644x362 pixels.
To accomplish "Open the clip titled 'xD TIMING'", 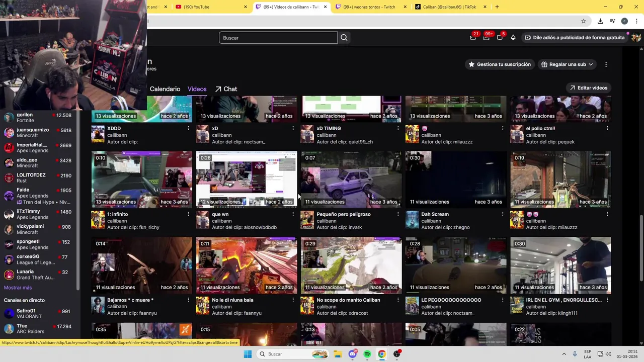I will pos(329,128).
